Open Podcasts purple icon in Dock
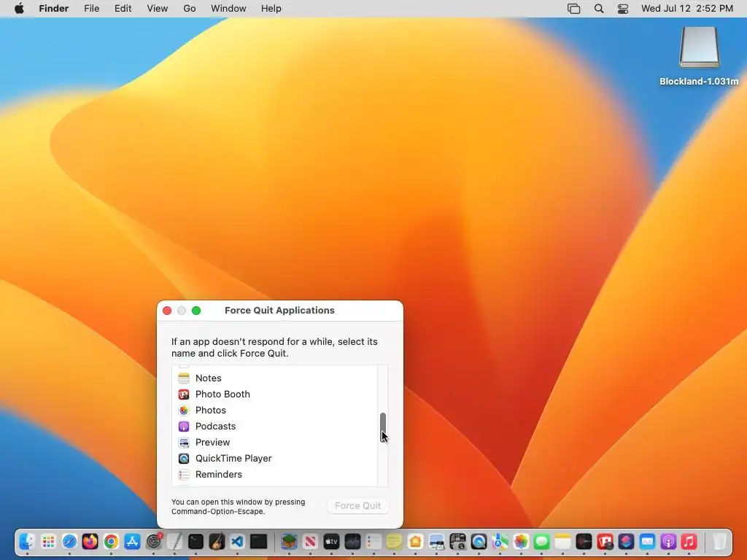747x560 pixels. coord(668,542)
